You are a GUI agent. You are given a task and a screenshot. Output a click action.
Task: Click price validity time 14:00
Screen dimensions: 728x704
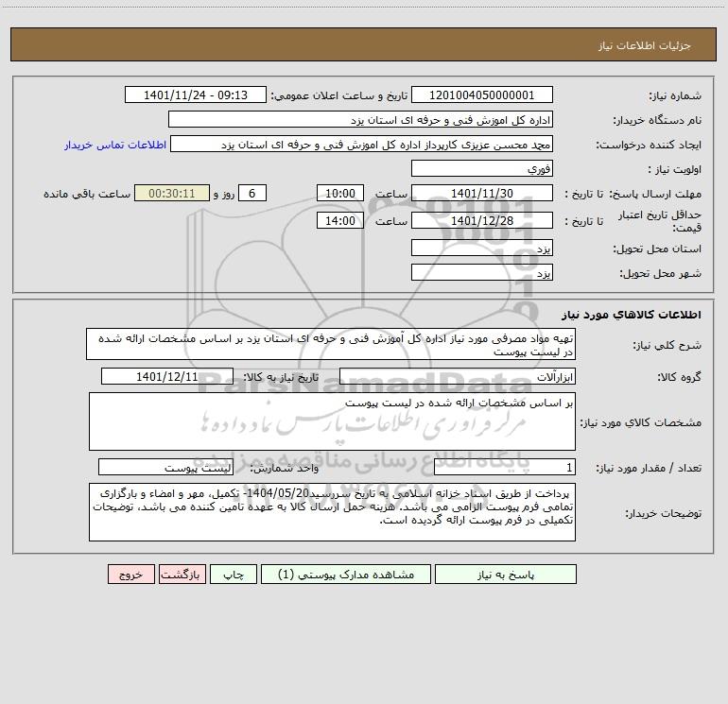[339, 220]
